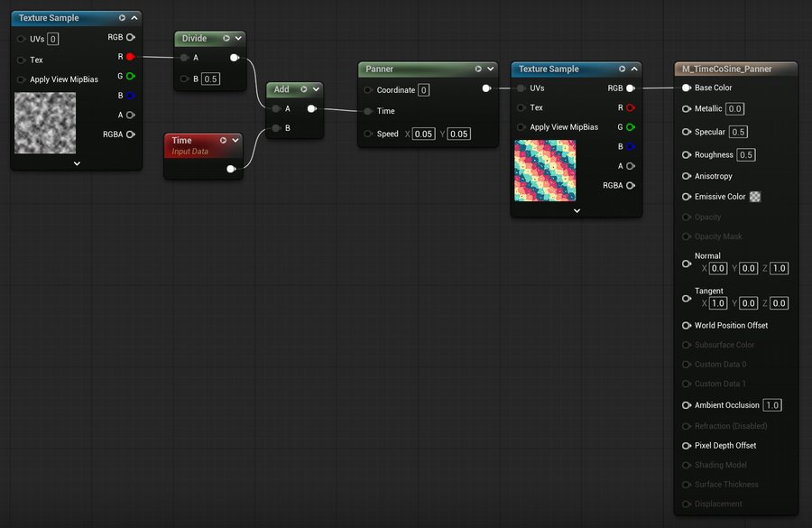The width and height of the screenshot is (812, 528).
Task: Click the Panner Speed input pin
Action: (x=368, y=134)
